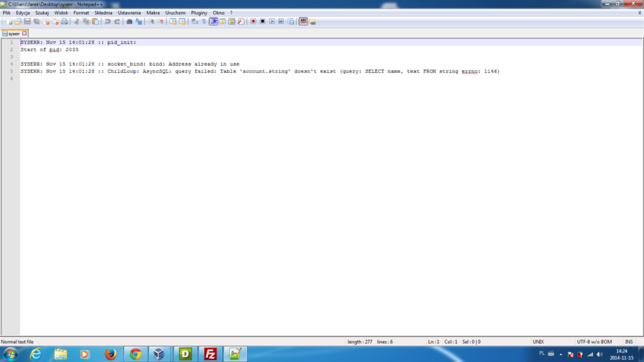The width and height of the screenshot is (644, 362).
Task: Toggle the indent guide toolbar button
Action: [213, 22]
